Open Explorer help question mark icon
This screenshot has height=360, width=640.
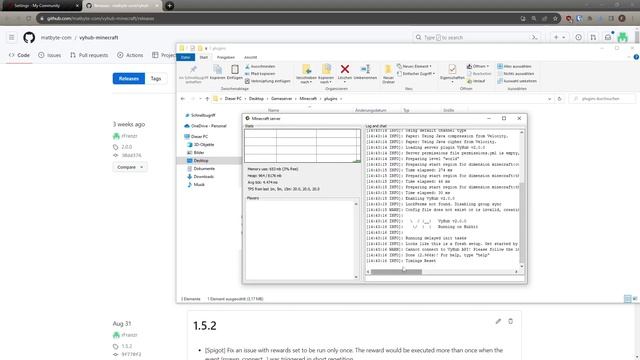(x=636, y=57)
